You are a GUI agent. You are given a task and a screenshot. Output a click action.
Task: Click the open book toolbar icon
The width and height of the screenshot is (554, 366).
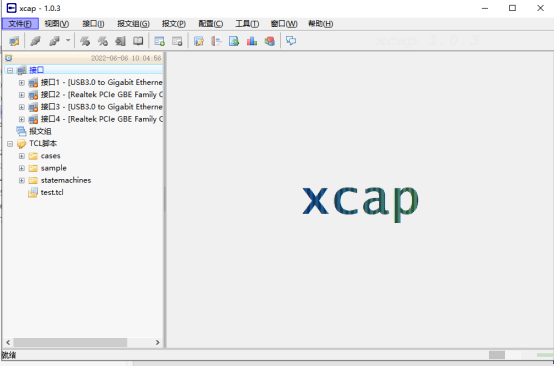pos(138,41)
